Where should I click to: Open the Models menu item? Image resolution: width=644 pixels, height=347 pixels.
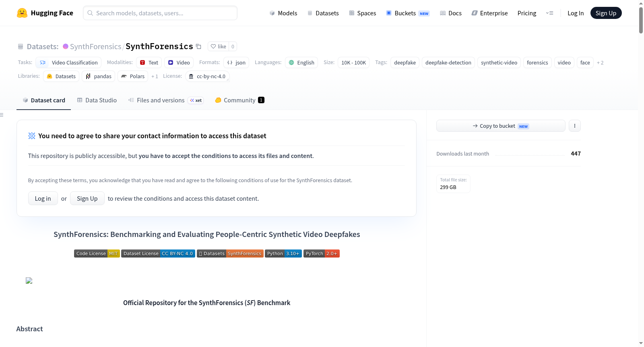[283, 13]
